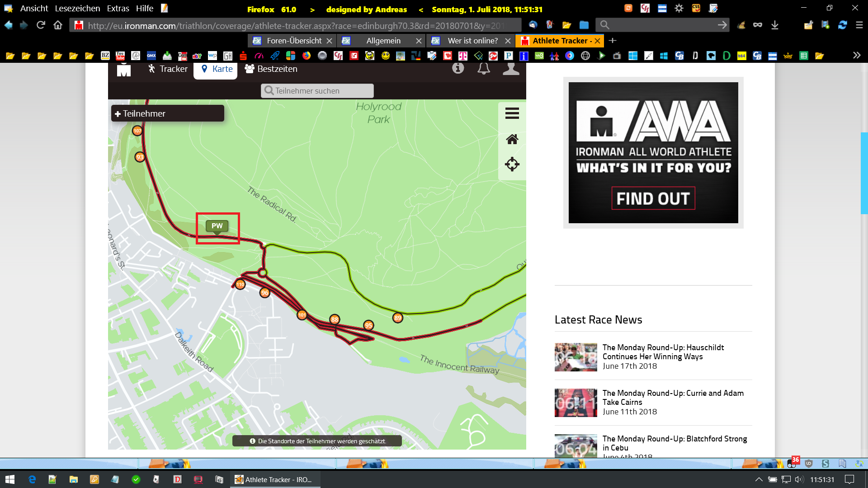
Task: Click the map home icon
Action: [x=512, y=139]
